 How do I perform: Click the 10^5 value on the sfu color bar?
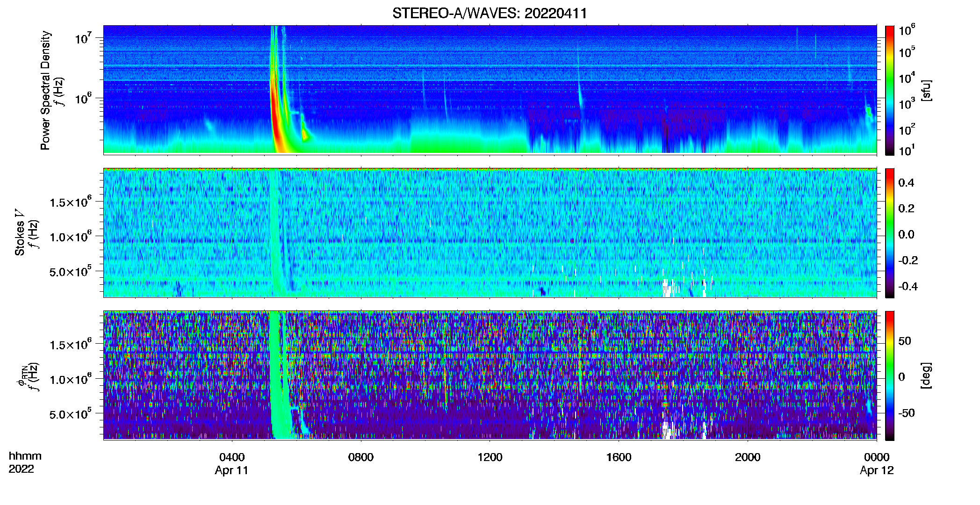tap(907, 52)
